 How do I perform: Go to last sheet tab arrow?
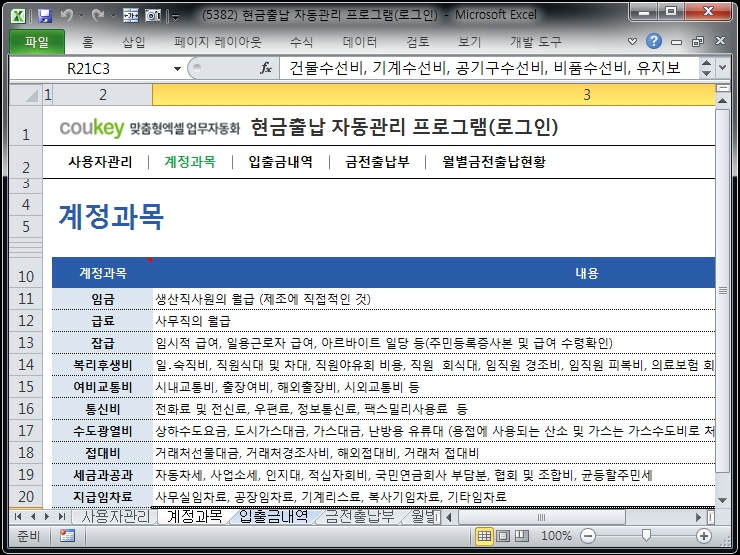click(61, 517)
